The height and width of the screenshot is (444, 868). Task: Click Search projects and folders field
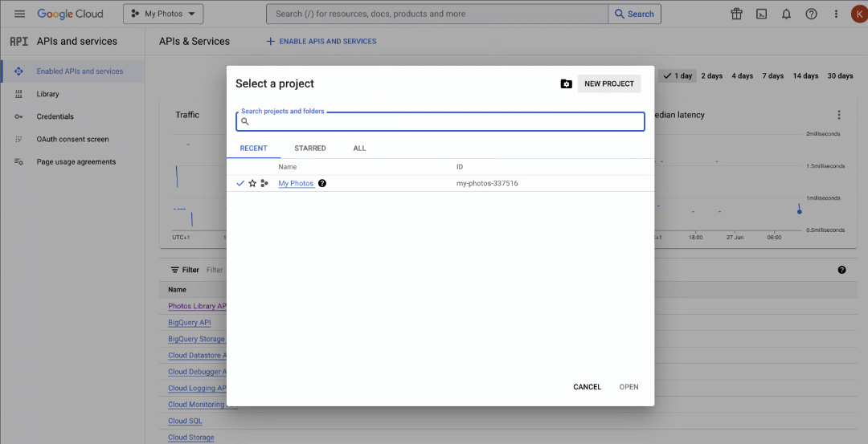[440, 122]
